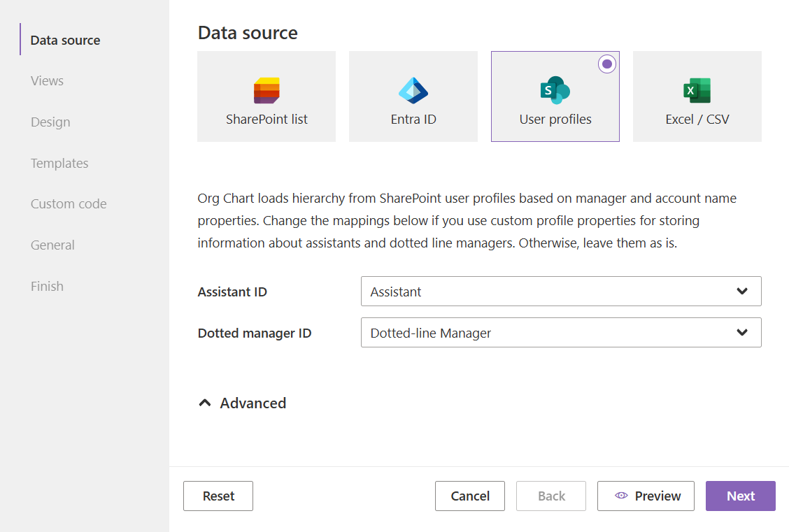Click the User profiles card label
Viewport: 789px width, 532px height.
click(555, 120)
